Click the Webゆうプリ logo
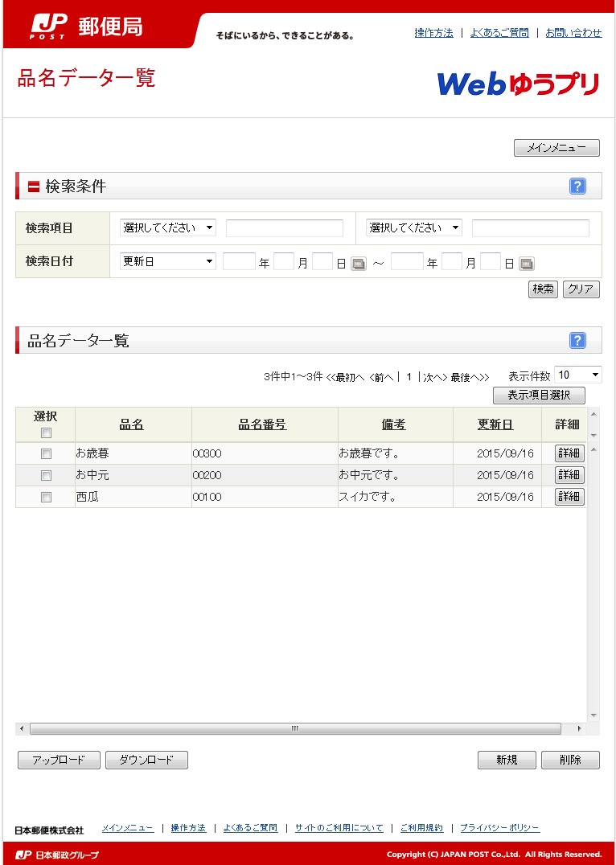 [518, 84]
